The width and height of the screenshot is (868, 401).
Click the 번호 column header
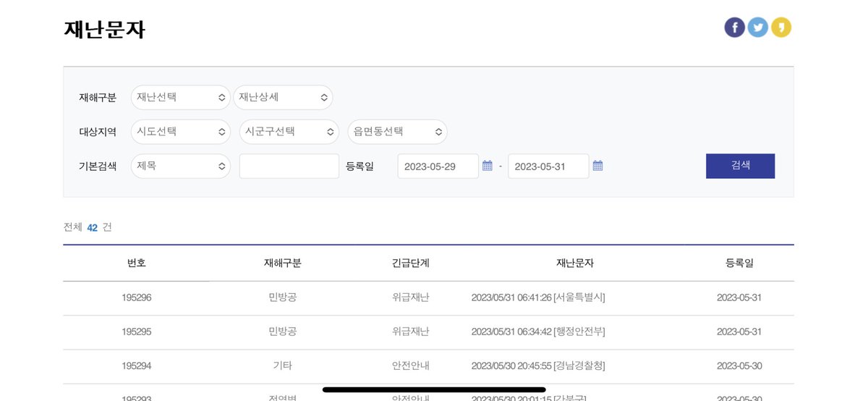click(137, 263)
